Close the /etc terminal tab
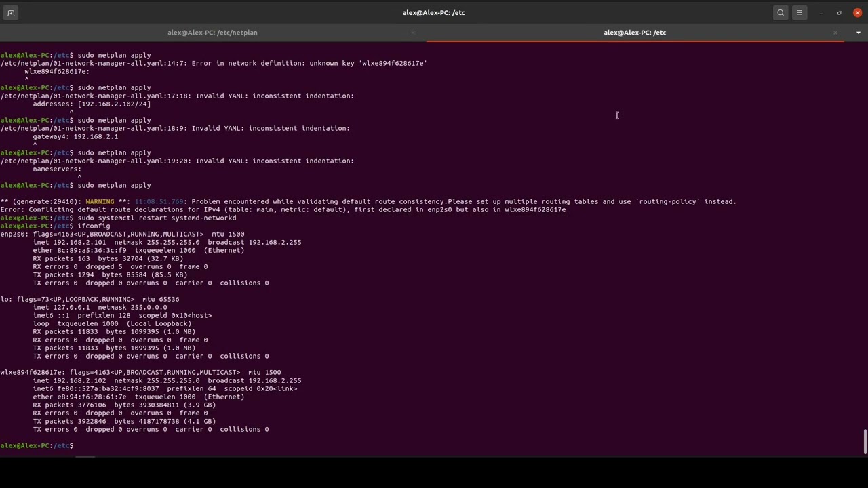Screen dimensions: 868x488 point(835,33)
